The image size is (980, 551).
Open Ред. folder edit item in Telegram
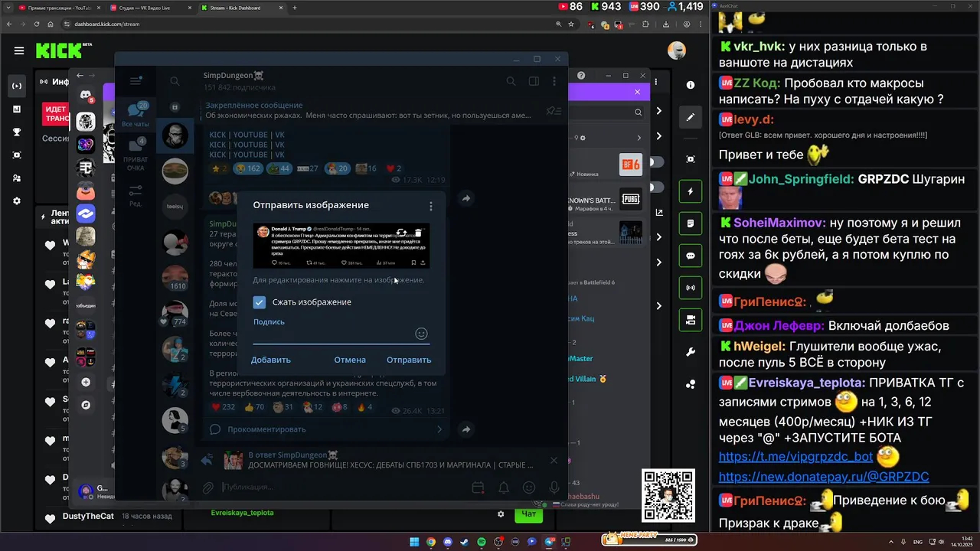pos(136,195)
